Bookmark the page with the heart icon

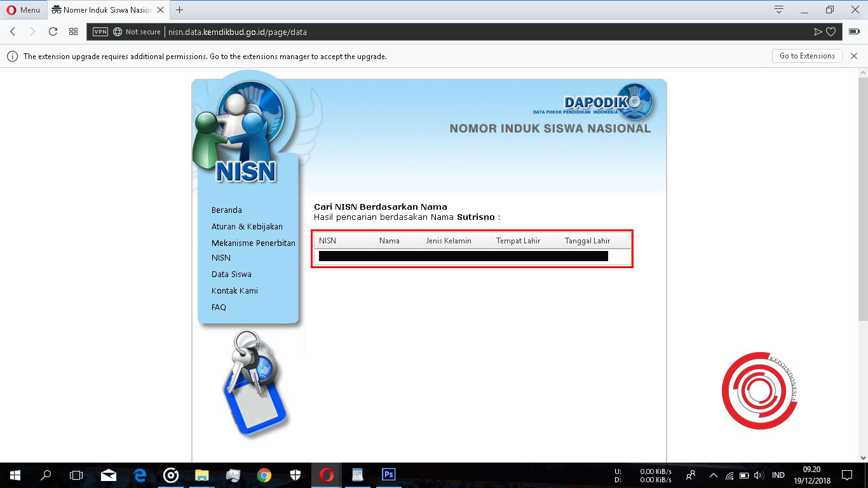click(x=831, y=31)
